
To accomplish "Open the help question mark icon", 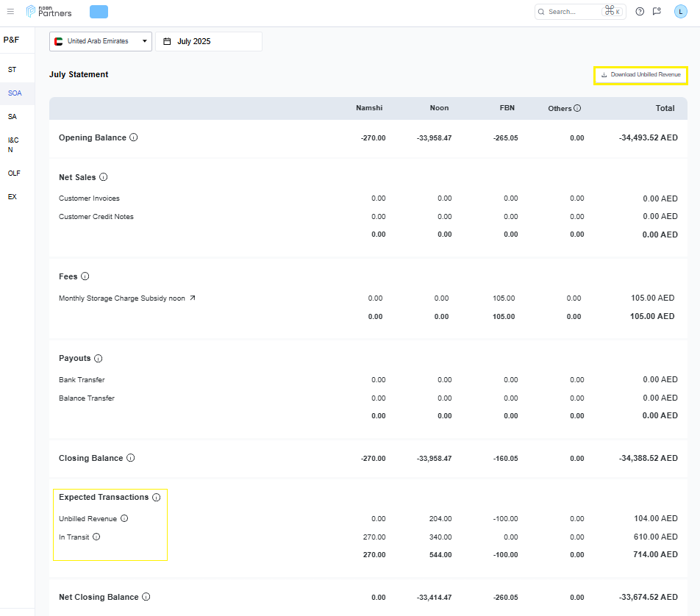I will [x=640, y=12].
